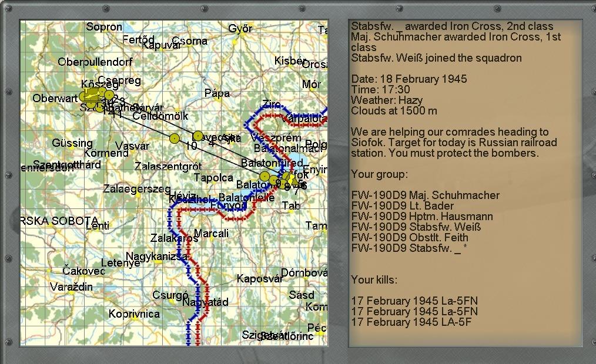Click the Pápa town label on map
The width and height of the screenshot is (596, 364).
[x=217, y=93]
